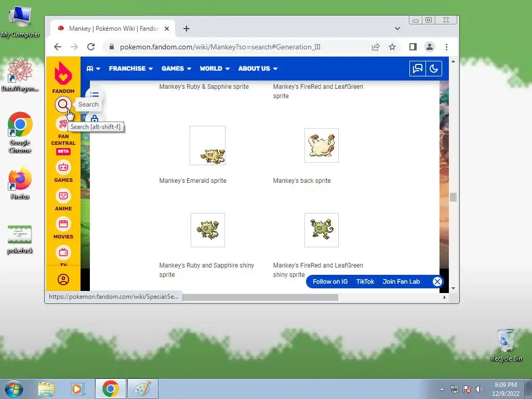Image resolution: width=532 pixels, height=399 pixels.
Task: Open Paint from the taskbar
Action: [x=142, y=389]
